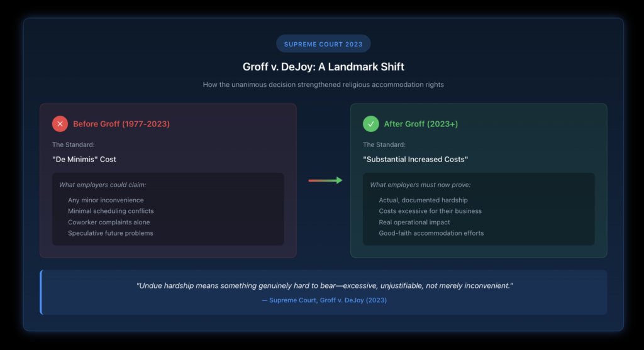Select the "Substantial Increased Costs" standard text
Screen dimensions: 644x350
pyautogui.click(x=415, y=160)
